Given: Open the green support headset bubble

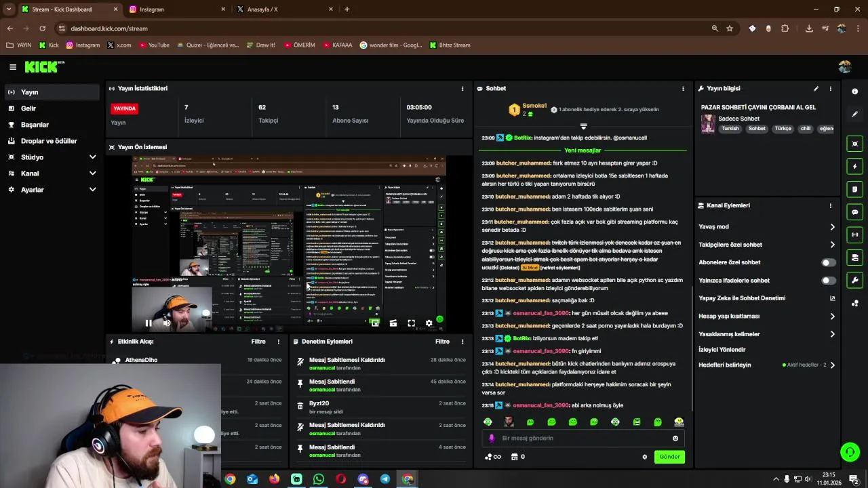Looking at the screenshot, I should pyautogui.click(x=850, y=451).
